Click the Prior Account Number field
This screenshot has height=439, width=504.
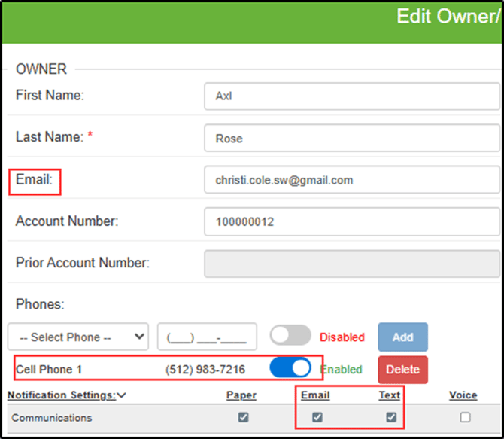(351, 264)
